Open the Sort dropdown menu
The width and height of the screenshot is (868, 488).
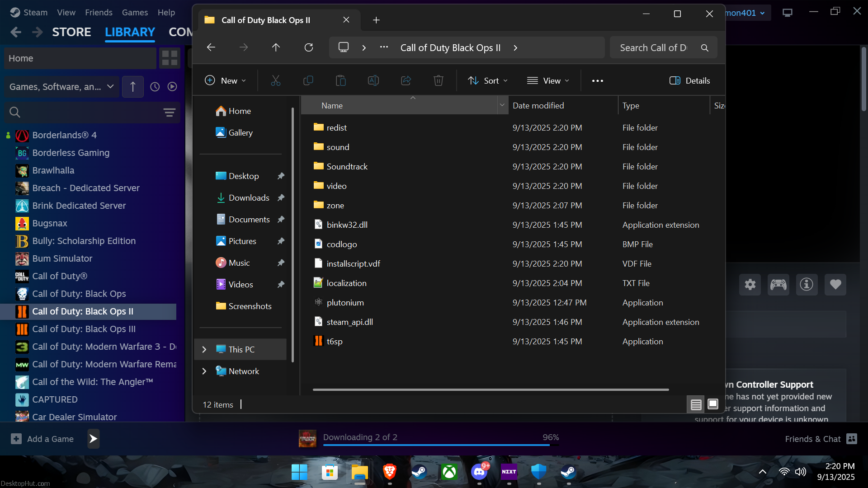(x=488, y=81)
